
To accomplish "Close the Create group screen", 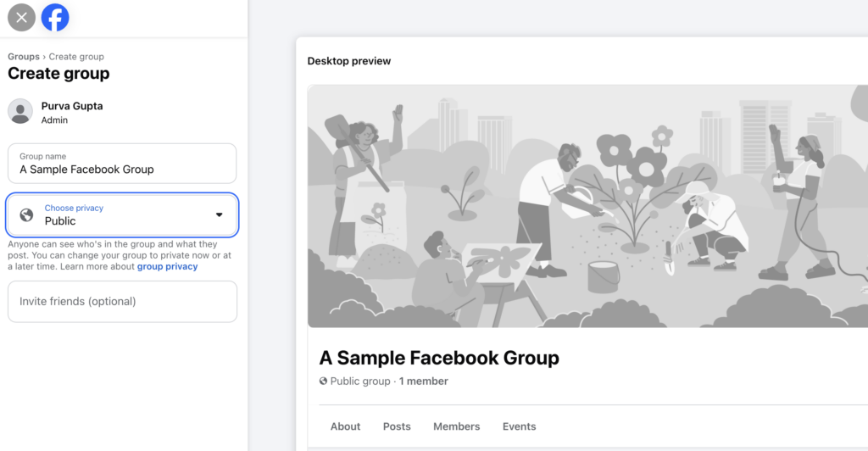I will [x=21, y=17].
